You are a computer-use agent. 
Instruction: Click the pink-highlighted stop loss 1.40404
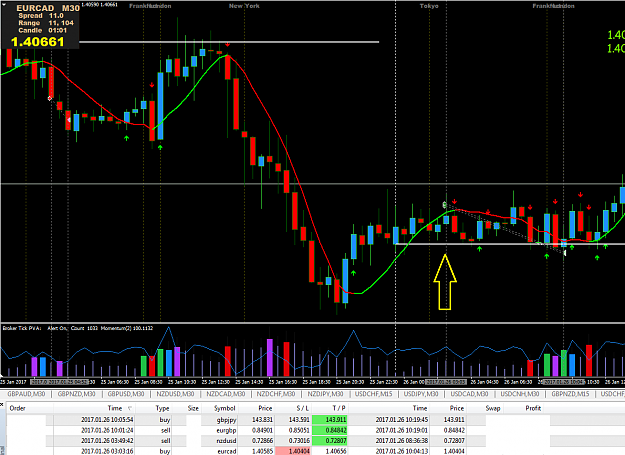[x=293, y=451]
